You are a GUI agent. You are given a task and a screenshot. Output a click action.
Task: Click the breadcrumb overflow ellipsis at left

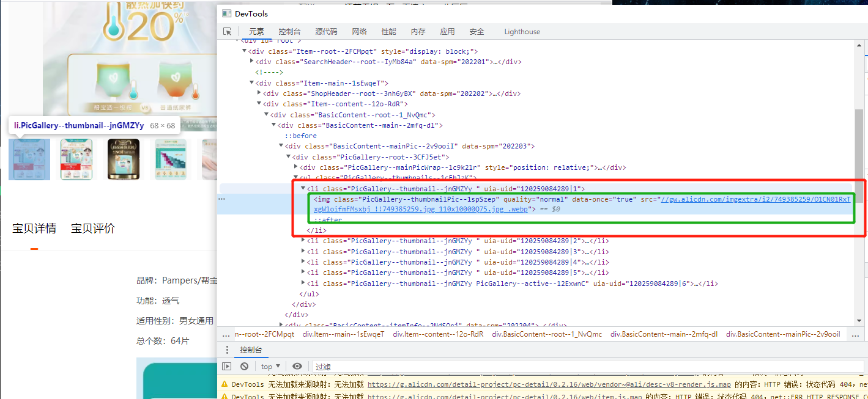pos(226,334)
